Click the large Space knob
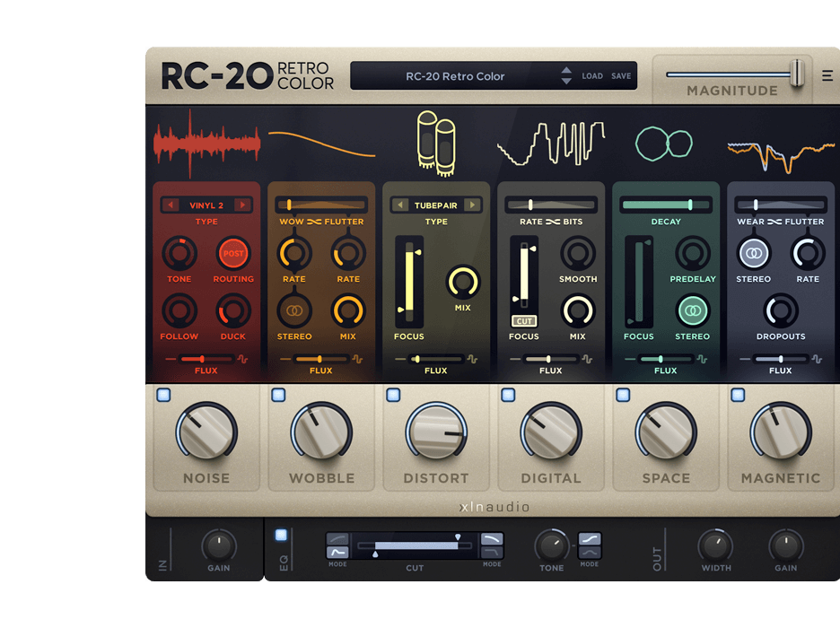The width and height of the screenshot is (840, 628). click(666, 432)
